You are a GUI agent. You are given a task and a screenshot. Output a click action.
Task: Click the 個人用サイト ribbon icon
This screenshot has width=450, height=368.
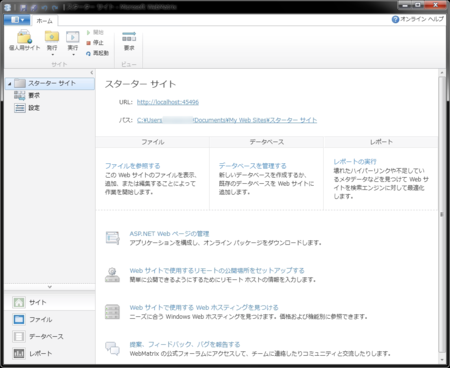click(x=24, y=40)
